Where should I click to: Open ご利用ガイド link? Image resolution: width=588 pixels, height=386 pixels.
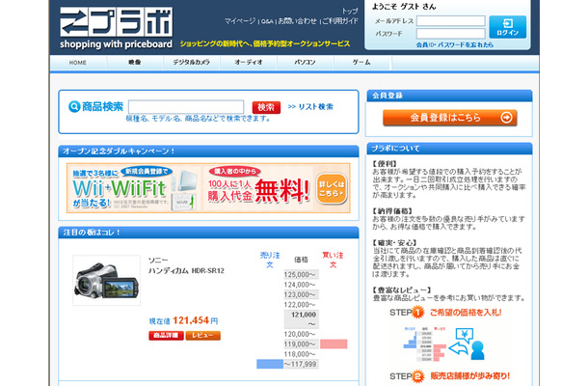tap(340, 21)
